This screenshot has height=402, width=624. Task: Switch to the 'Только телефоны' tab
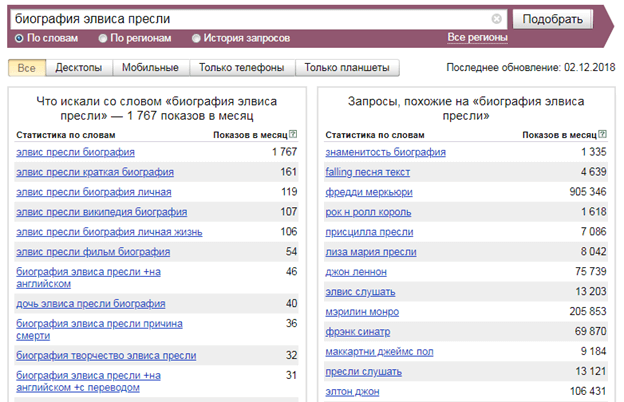(x=242, y=68)
